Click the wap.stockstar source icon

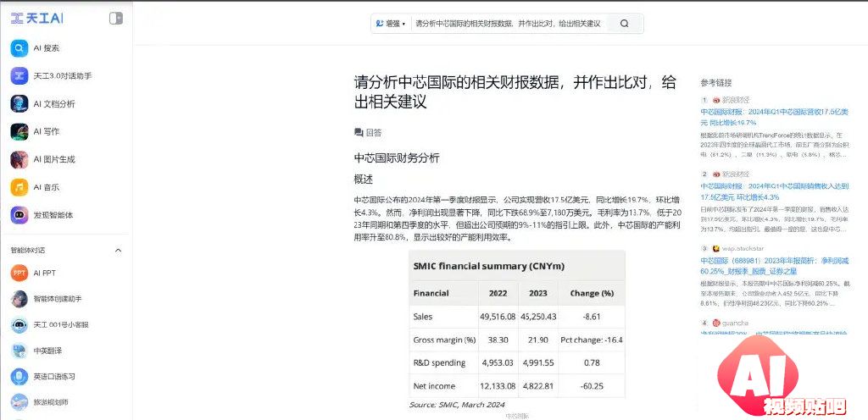[x=715, y=249]
